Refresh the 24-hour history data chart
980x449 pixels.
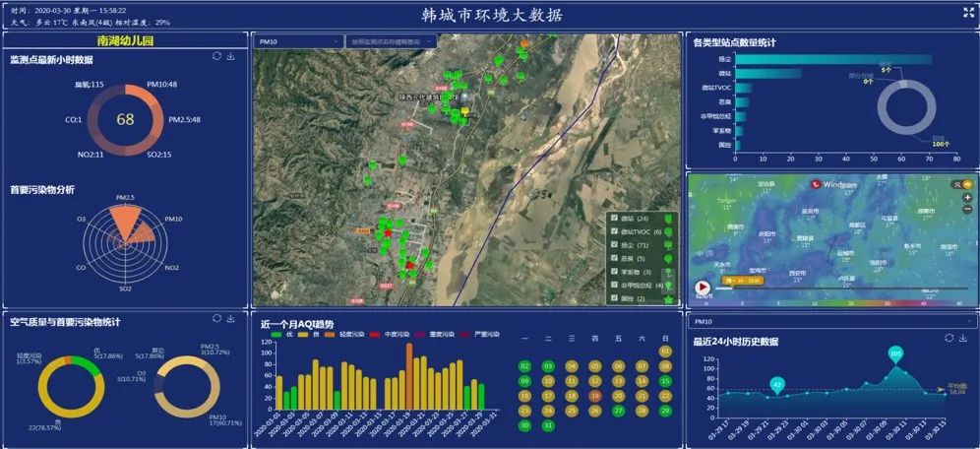pos(948,338)
